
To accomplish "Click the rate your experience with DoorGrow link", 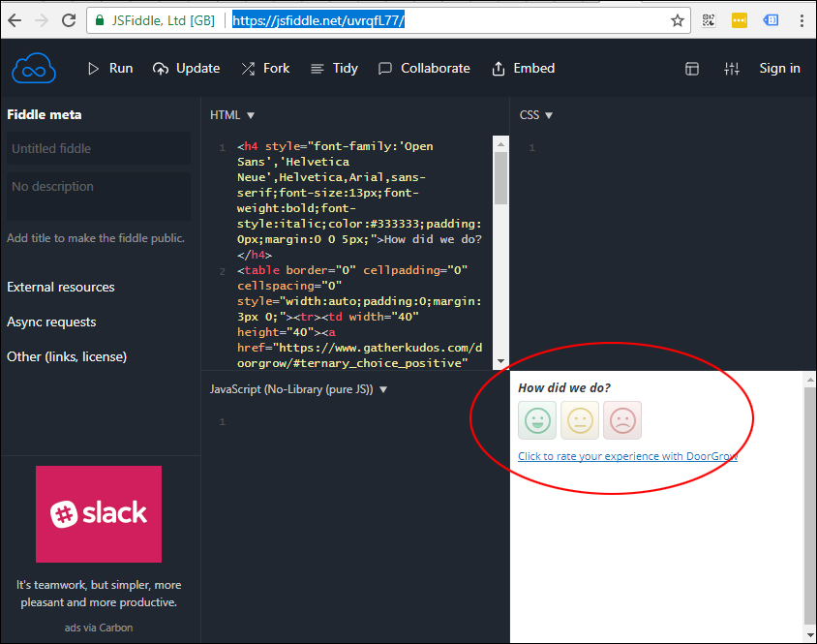I will (627, 456).
